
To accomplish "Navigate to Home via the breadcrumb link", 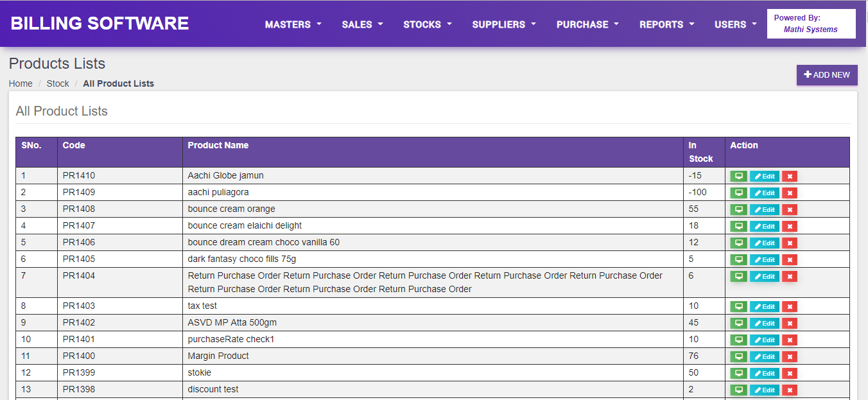I will (x=20, y=83).
